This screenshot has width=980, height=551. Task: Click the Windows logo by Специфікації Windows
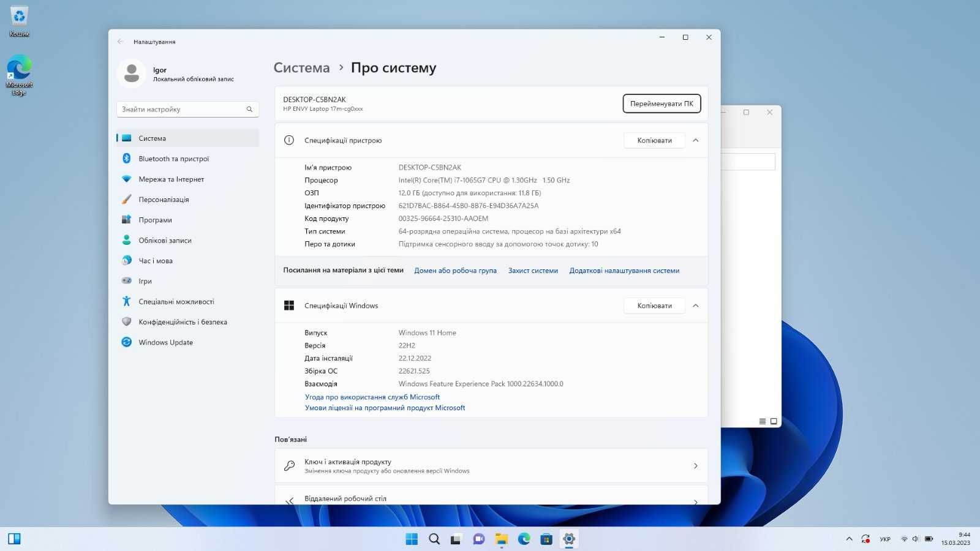(289, 305)
